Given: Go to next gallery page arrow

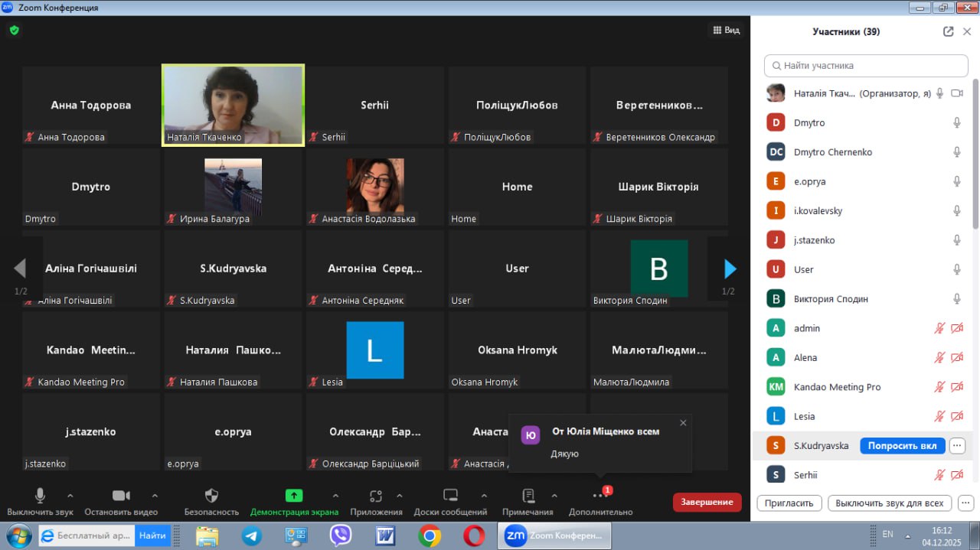Looking at the screenshot, I should (x=730, y=268).
